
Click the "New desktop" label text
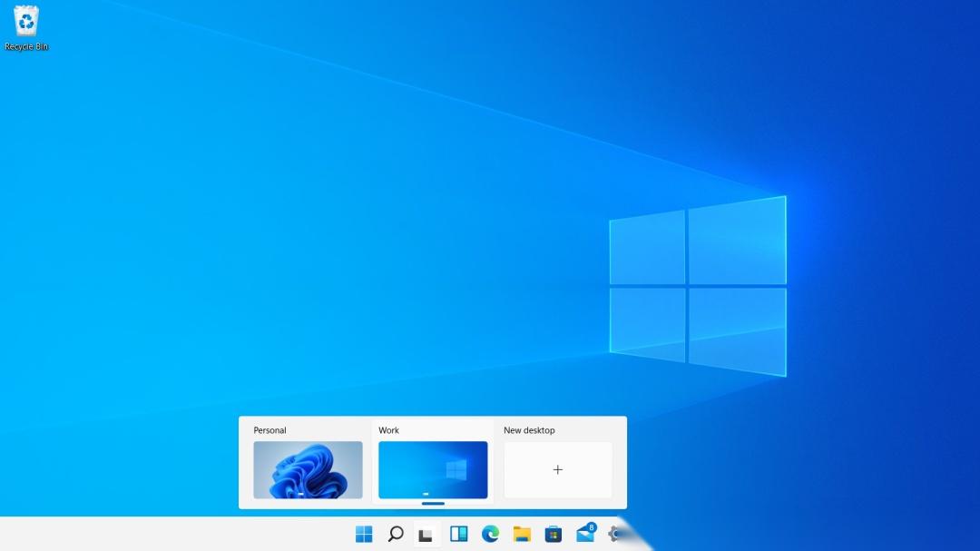pyautogui.click(x=529, y=430)
